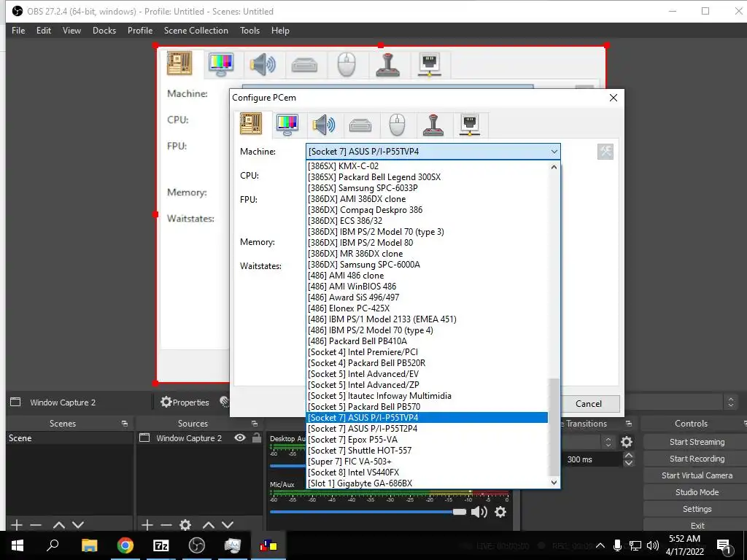Open Chrome from taskbar
The height and width of the screenshot is (560, 747).
click(125, 545)
